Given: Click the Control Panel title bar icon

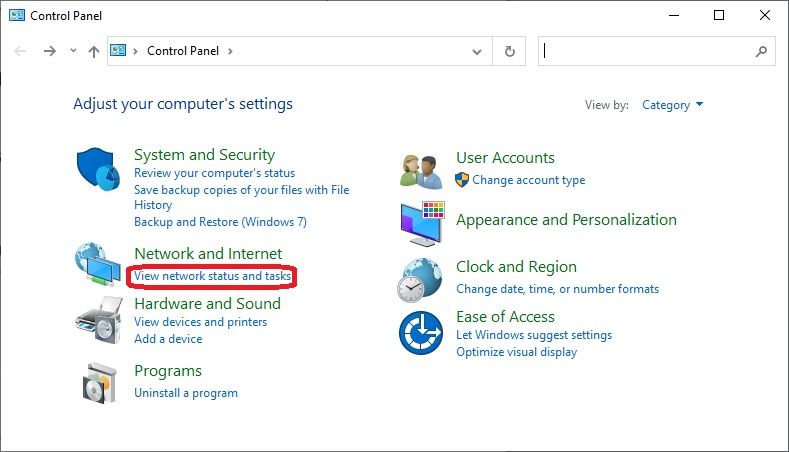Looking at the screenshot, I should tap(17, 15).
